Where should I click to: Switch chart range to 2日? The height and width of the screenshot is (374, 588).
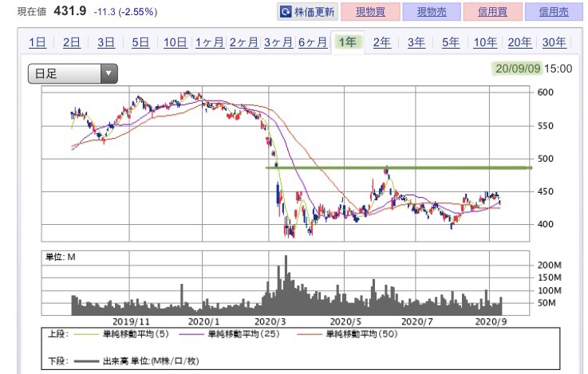(71, 42)
